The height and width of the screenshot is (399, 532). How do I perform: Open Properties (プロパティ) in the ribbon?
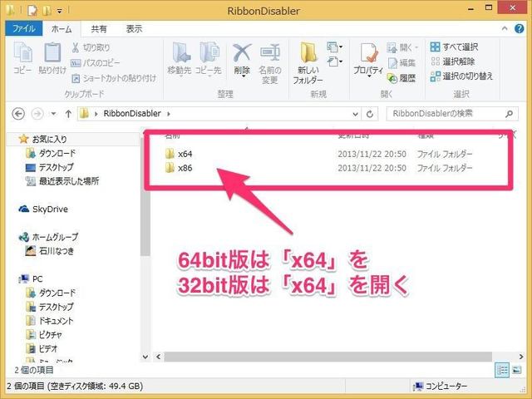[368, 60]
